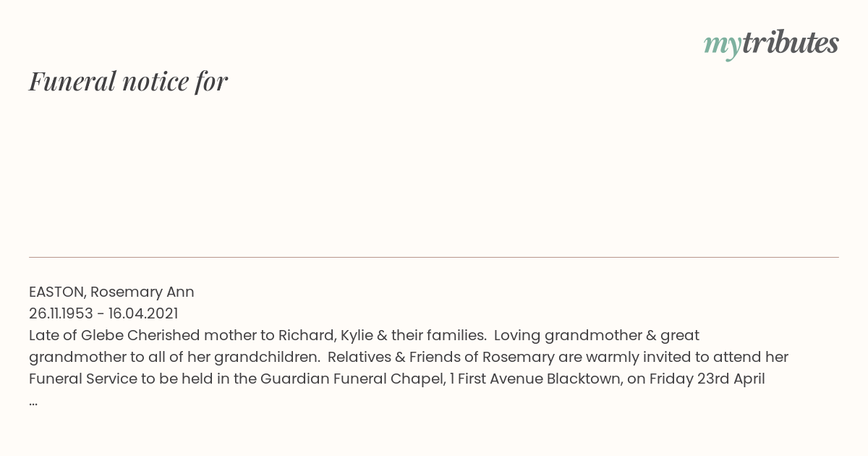This screenshot has height=456, width=868.
Task: Click the green "my" in the logo
Action: [723, 46]
